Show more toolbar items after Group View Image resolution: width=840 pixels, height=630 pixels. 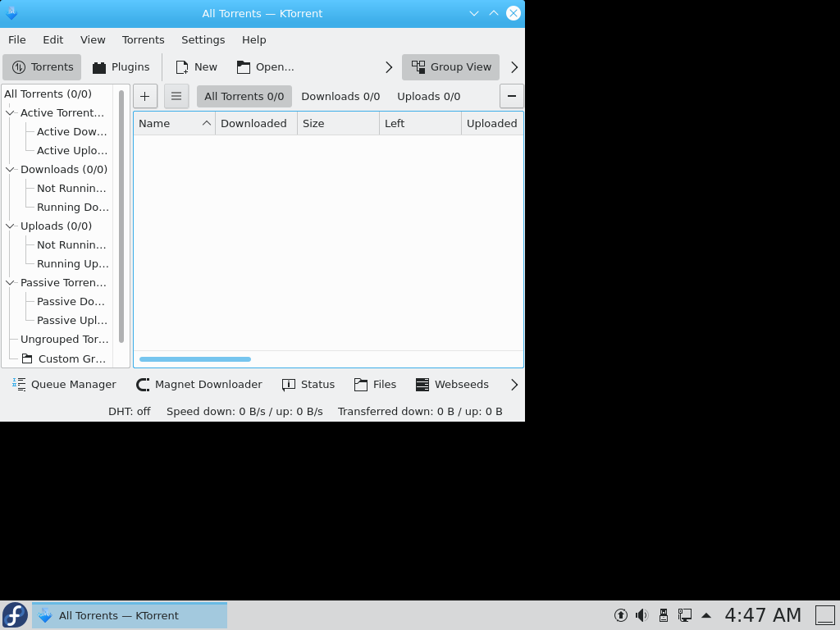(514, 67)
